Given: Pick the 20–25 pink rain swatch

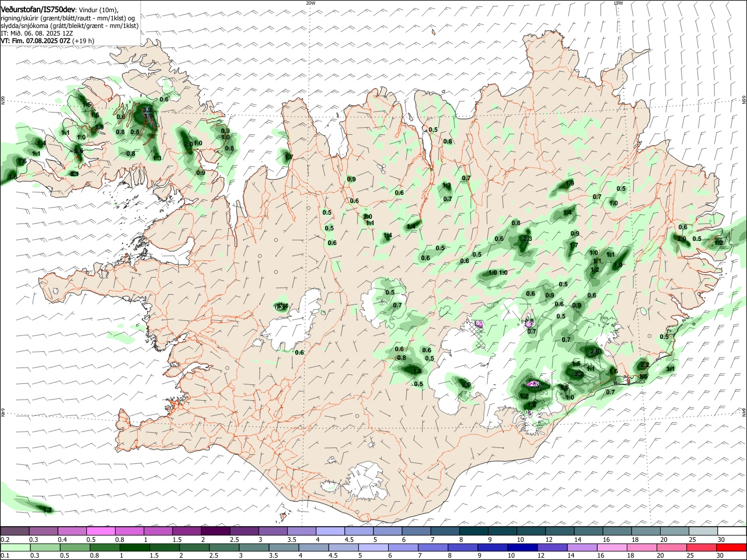Looking at the screenshot, I should [671, 548].
